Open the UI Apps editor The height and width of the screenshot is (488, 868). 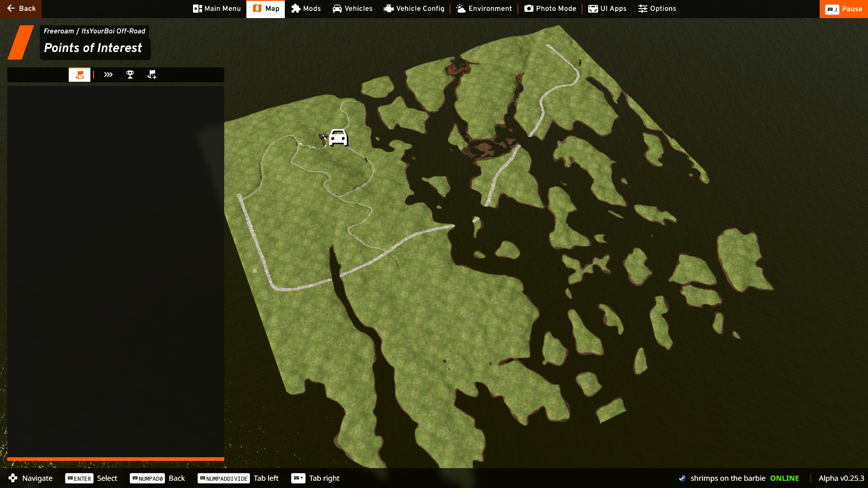tap(607, 9)
